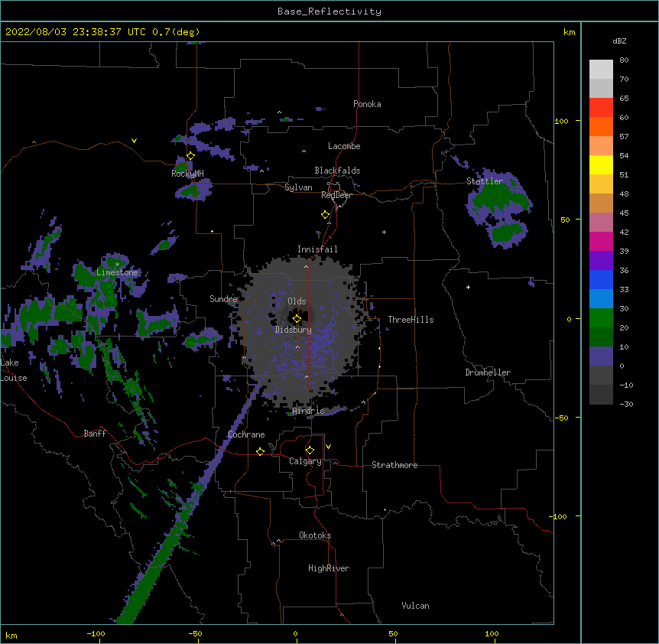Image resolution: width=659 pixels, height=644 pixels.
Task: Click the caret marker just below Innisfail
Action: click(x=306, y=266)
